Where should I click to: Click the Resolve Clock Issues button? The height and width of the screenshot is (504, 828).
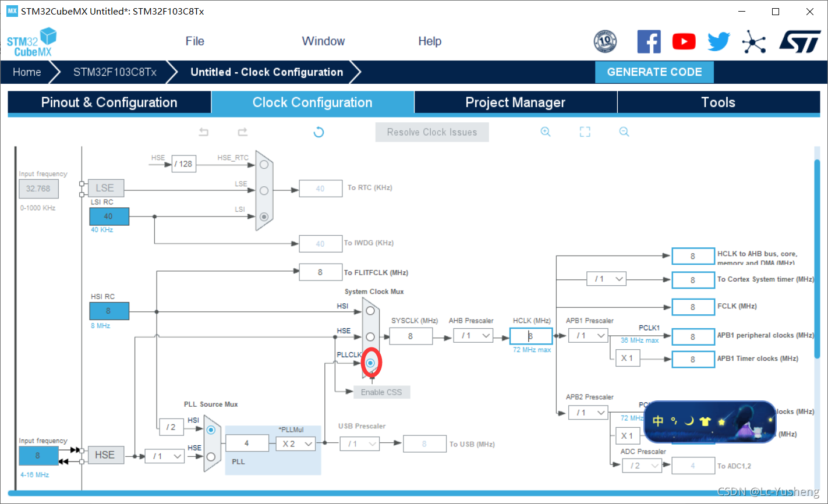[432, 132]
